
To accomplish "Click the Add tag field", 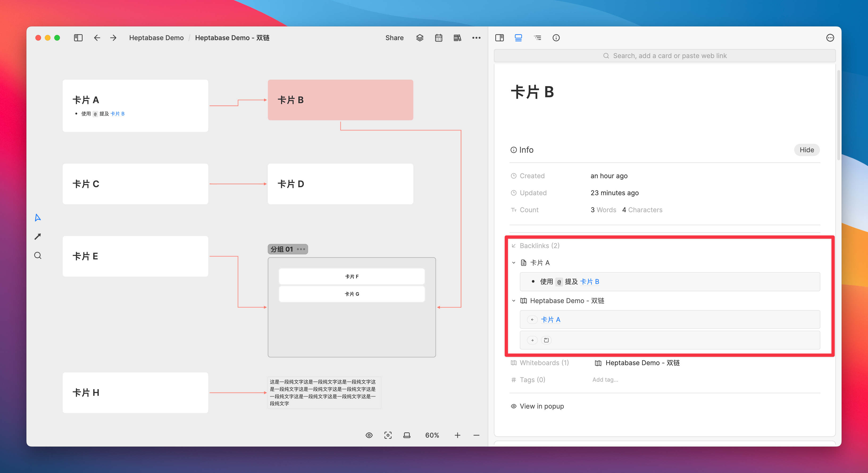I will 605,380.
